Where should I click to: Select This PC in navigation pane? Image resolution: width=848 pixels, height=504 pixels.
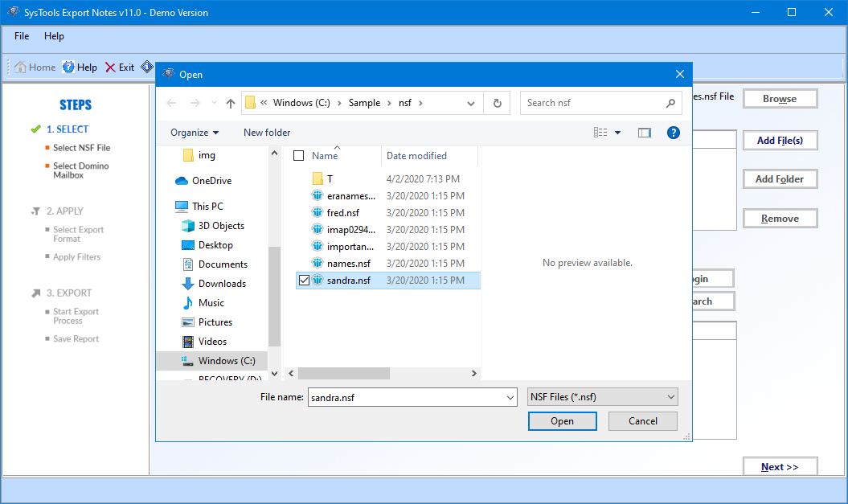(199, 206)
